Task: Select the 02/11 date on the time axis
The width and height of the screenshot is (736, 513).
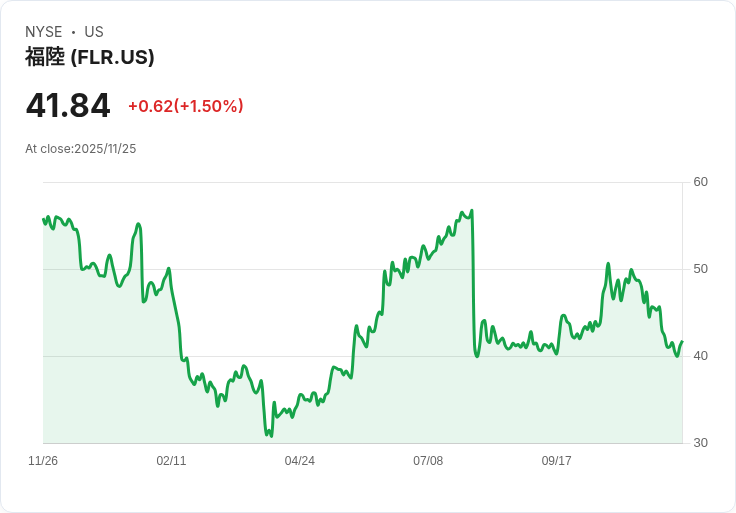Action: (171, 461)
